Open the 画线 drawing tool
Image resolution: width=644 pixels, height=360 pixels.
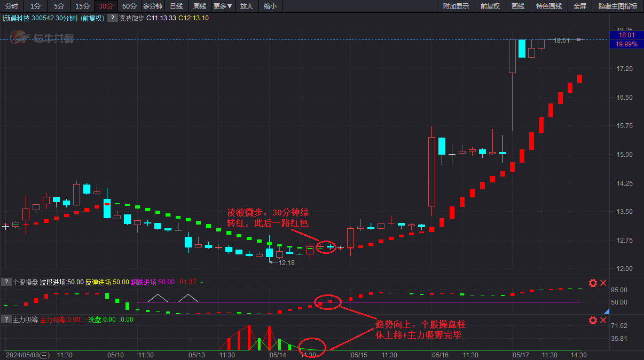coord(518,6)
